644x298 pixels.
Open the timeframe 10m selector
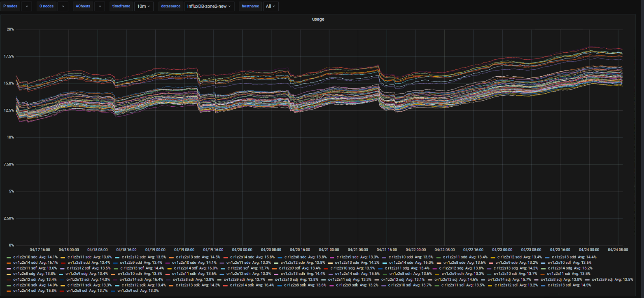(144, 6)
